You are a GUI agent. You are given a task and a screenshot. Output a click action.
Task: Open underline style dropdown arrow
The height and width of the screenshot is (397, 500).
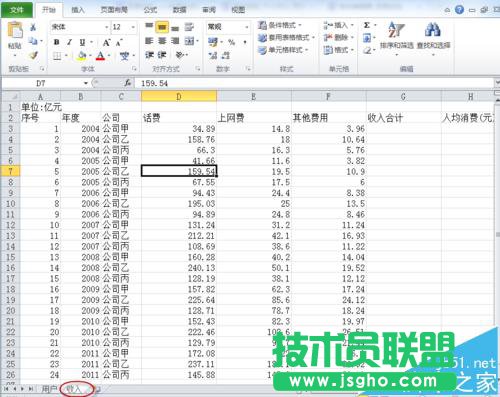coord(91,42)
